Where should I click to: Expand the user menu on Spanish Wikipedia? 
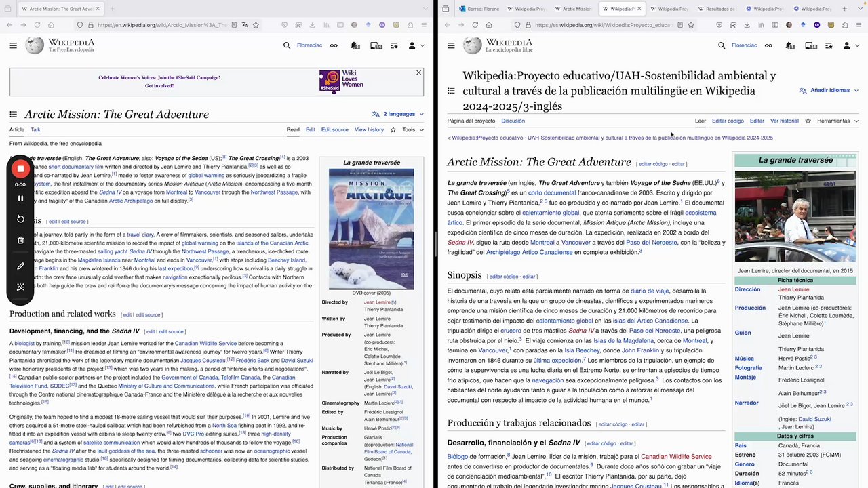tap(850, 45)
